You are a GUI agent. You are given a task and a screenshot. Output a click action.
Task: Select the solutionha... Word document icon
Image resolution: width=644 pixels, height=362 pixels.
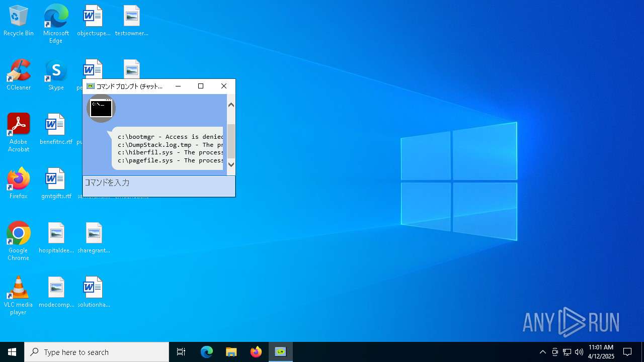tap(94, 292)
